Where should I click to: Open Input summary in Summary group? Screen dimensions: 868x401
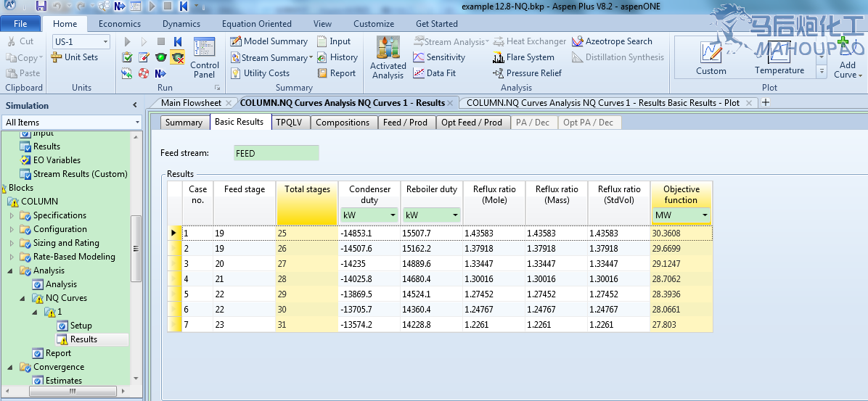[x=334, y=41]
